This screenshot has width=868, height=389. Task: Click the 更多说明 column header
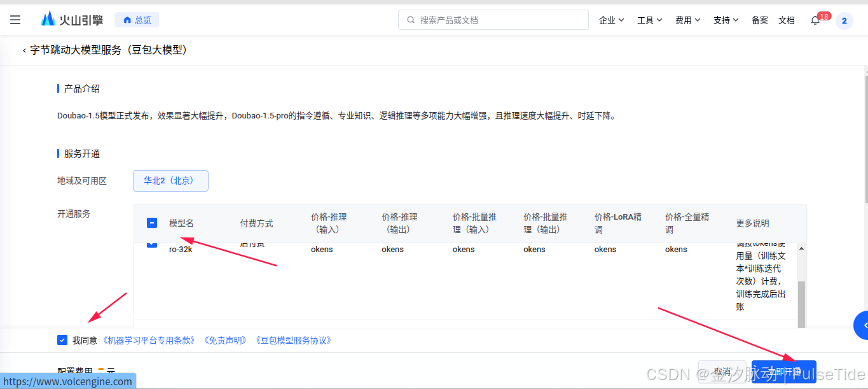753,223
